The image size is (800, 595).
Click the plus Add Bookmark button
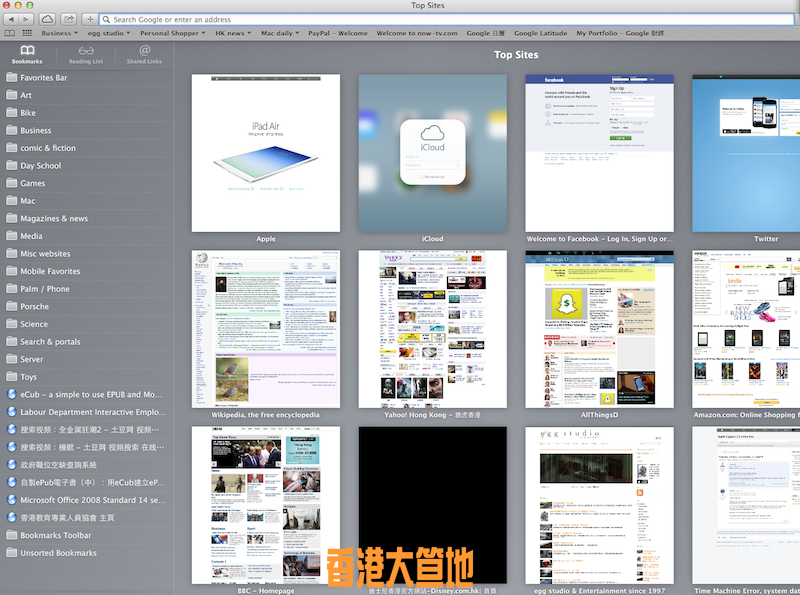coord(90,19)
